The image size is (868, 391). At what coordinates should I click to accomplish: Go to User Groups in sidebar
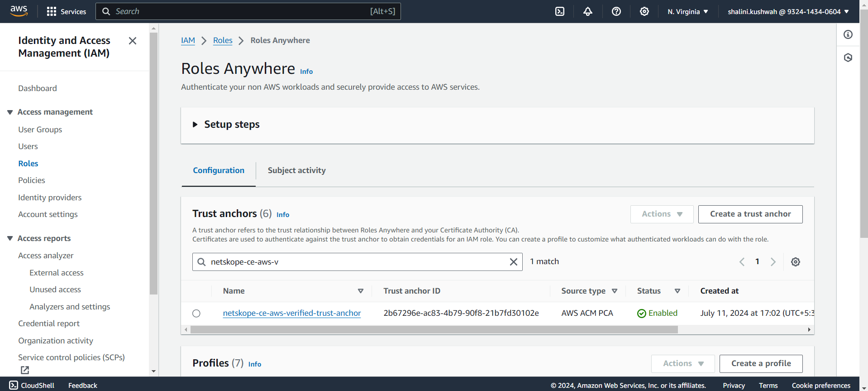click(40, 130)
